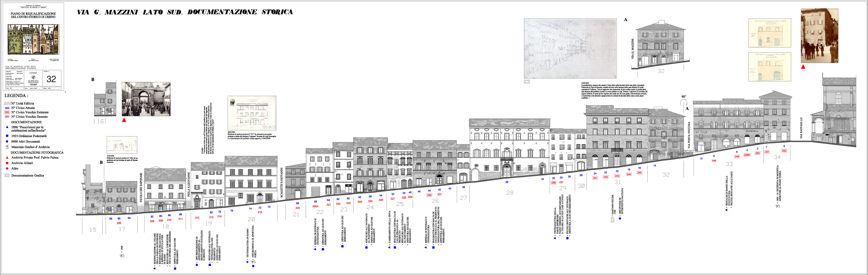Click the red circle beside Altro in the legend
Viewport: 868px width, 275px height.
[7, 168]
